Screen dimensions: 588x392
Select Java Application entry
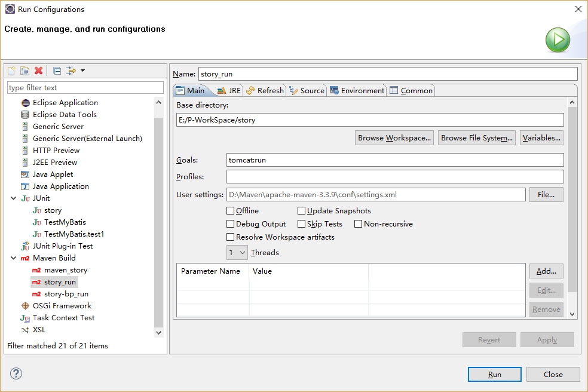pyautogui.click(x=61, y=186)
